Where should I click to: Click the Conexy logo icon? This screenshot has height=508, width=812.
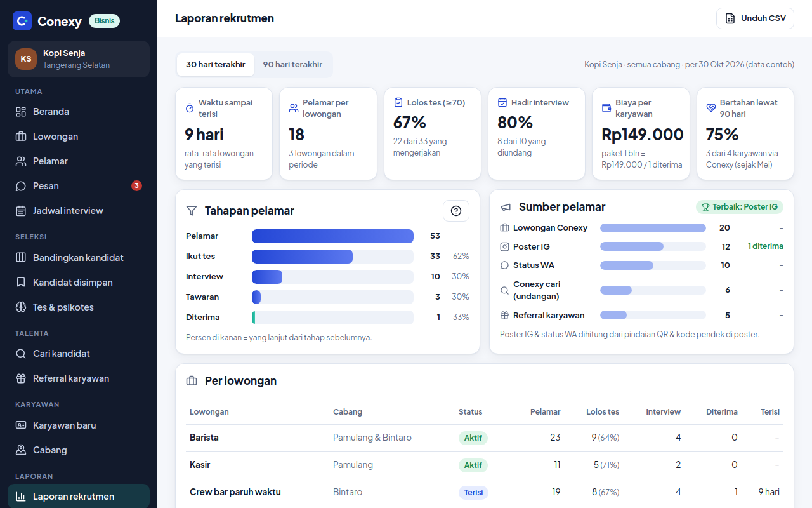coord(22,21)
